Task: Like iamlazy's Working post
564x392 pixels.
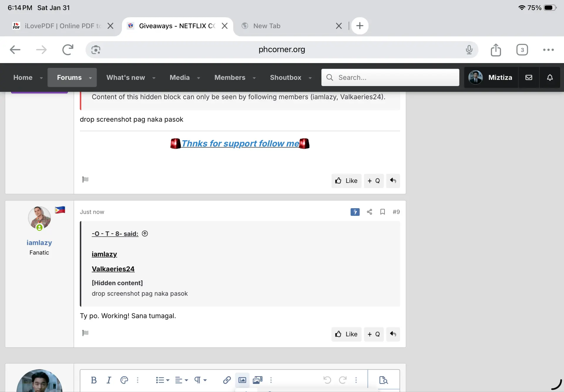Action: tap(346, 334)
